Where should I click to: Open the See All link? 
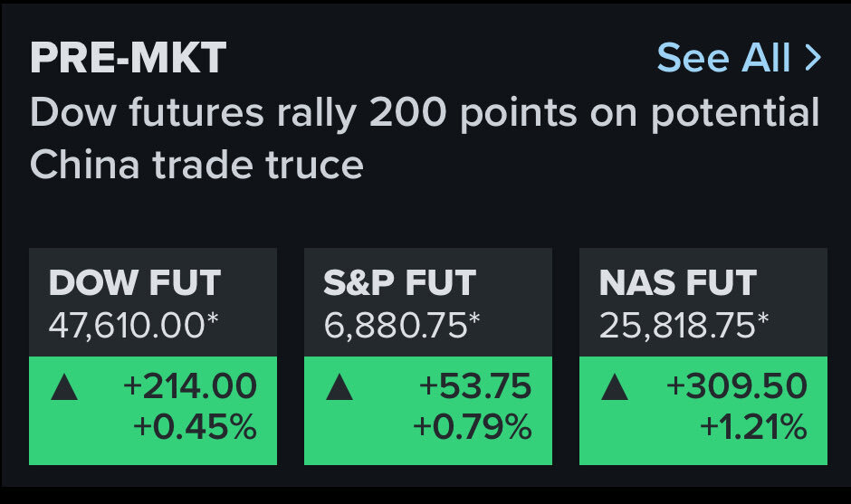point(724,59)
